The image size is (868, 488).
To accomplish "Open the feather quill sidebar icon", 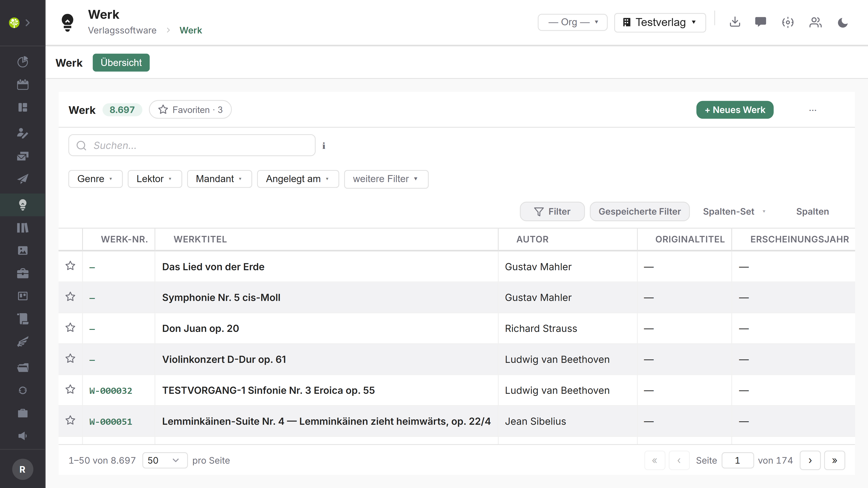I will coord(23,342).
